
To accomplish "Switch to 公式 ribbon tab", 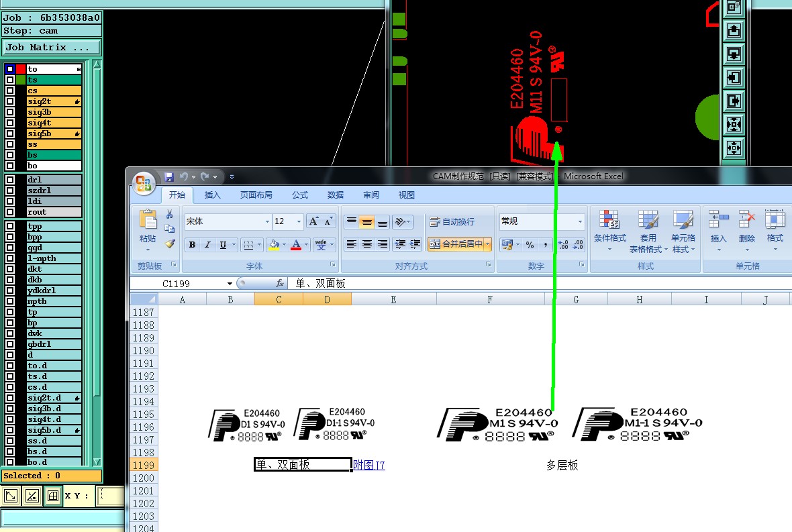I will tap(300, 195).
